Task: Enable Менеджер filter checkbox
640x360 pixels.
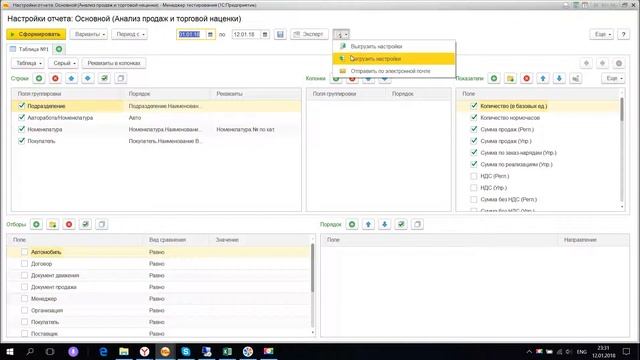Action: (x=24, y=299)
